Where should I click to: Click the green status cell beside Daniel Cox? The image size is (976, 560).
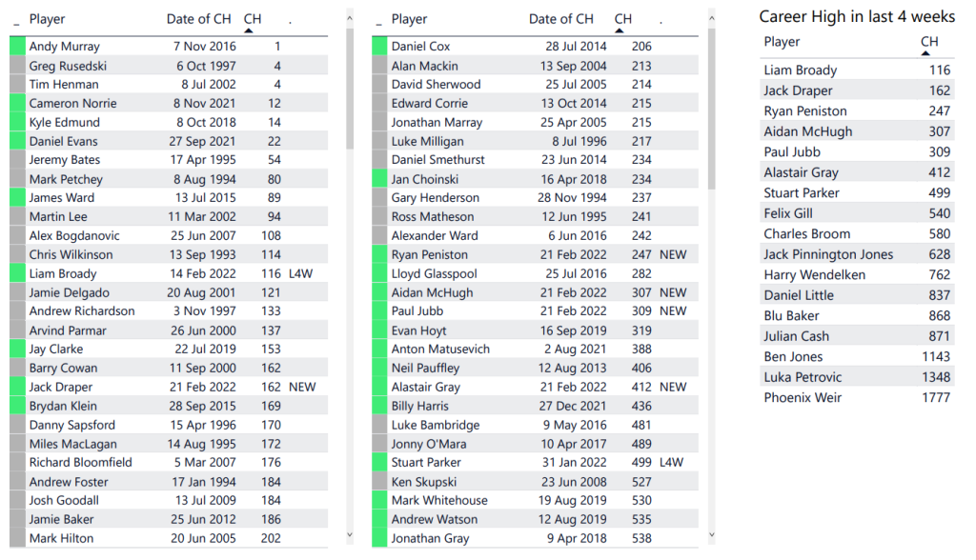click(379, 47)
